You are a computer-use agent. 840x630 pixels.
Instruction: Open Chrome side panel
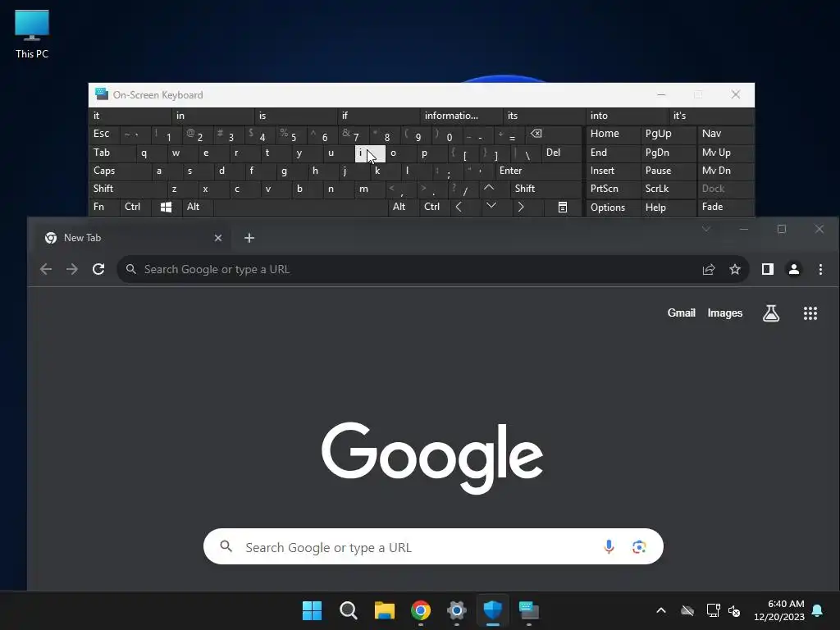pyautogui.click(x=768, y=269)
